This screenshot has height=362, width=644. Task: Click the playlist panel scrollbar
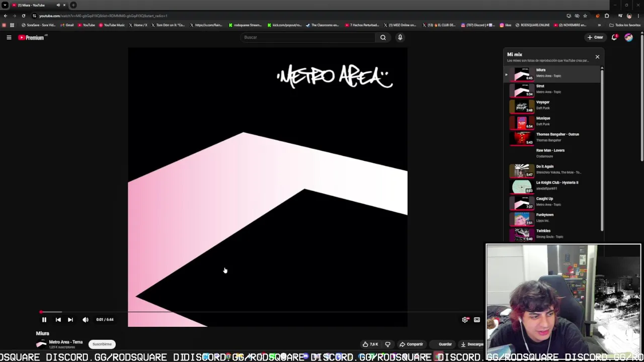(x=602, y=151)
